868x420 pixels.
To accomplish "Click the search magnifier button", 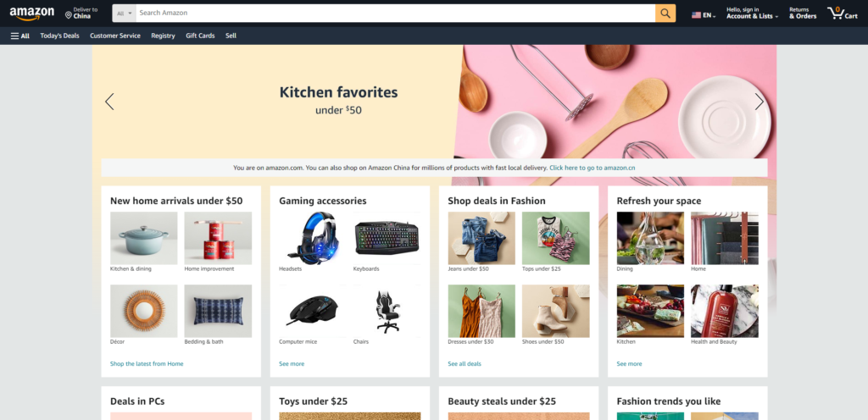I will pos(665,14).
